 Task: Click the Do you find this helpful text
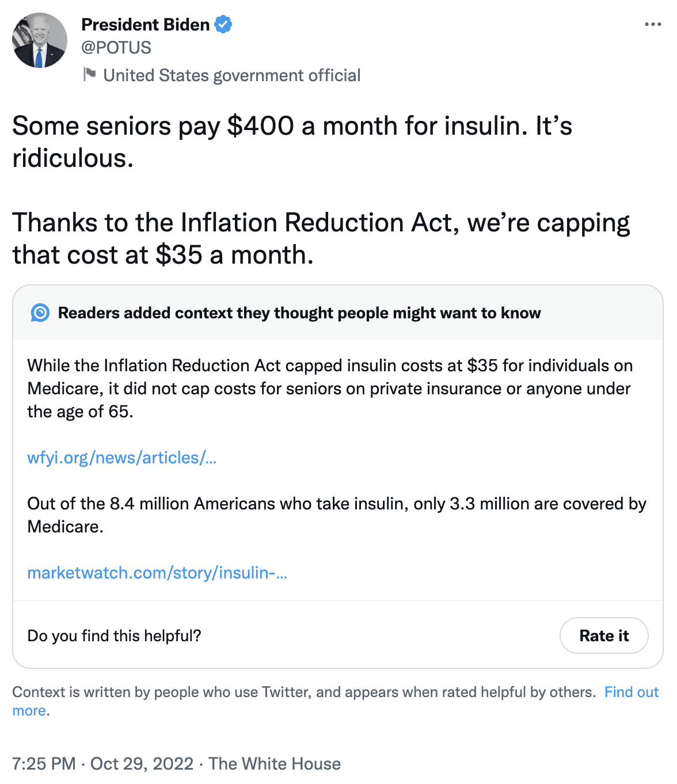(x=115, y=635)
